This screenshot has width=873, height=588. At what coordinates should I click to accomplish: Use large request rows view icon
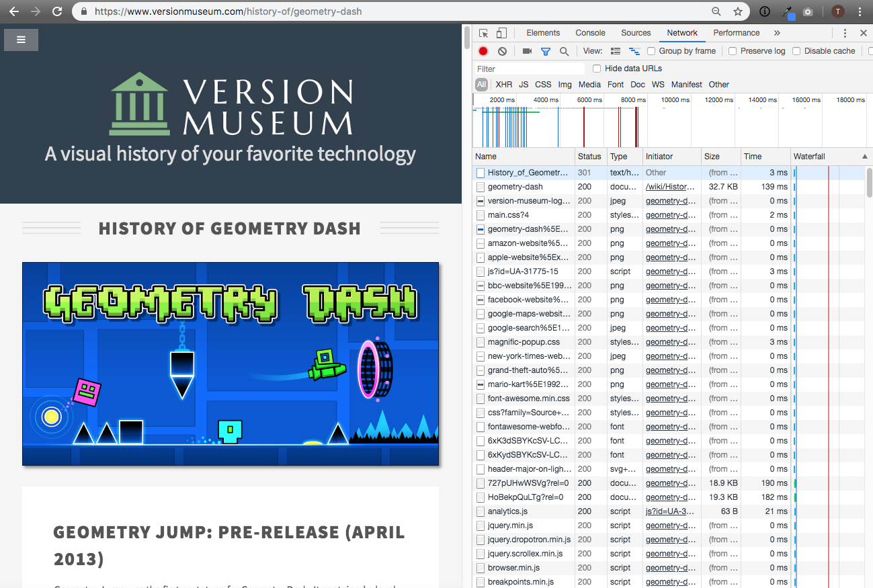615,51
